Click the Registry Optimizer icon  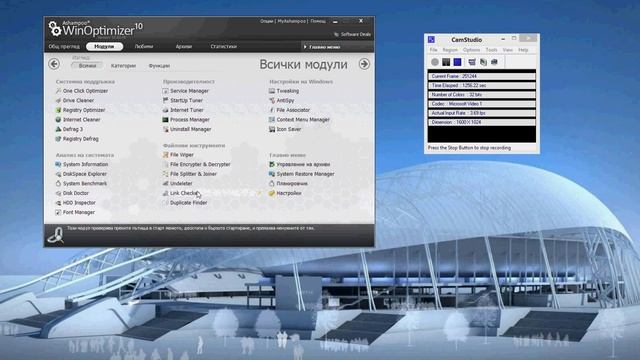click(x=58, y=110)
